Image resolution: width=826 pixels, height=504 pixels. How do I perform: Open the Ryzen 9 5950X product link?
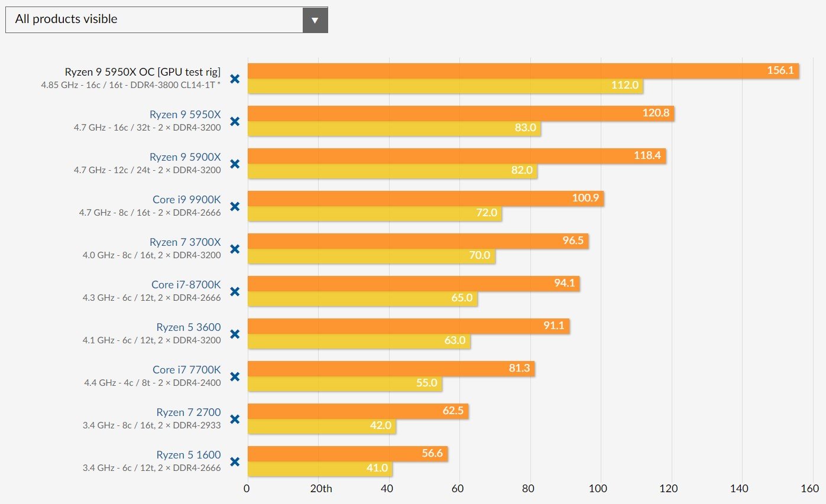[185, 115]
